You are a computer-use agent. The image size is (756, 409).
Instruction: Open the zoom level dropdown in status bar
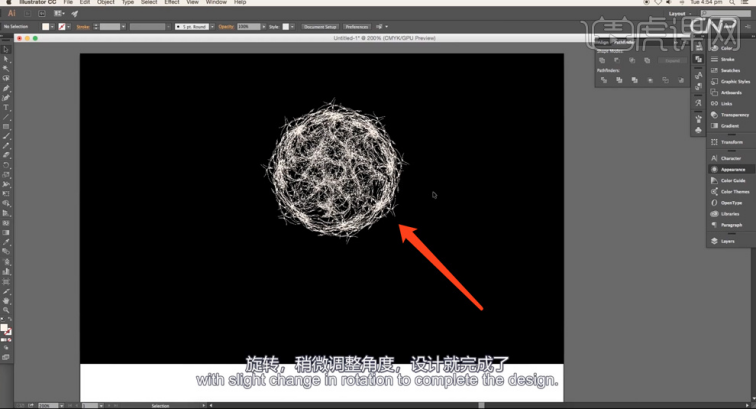61,406
